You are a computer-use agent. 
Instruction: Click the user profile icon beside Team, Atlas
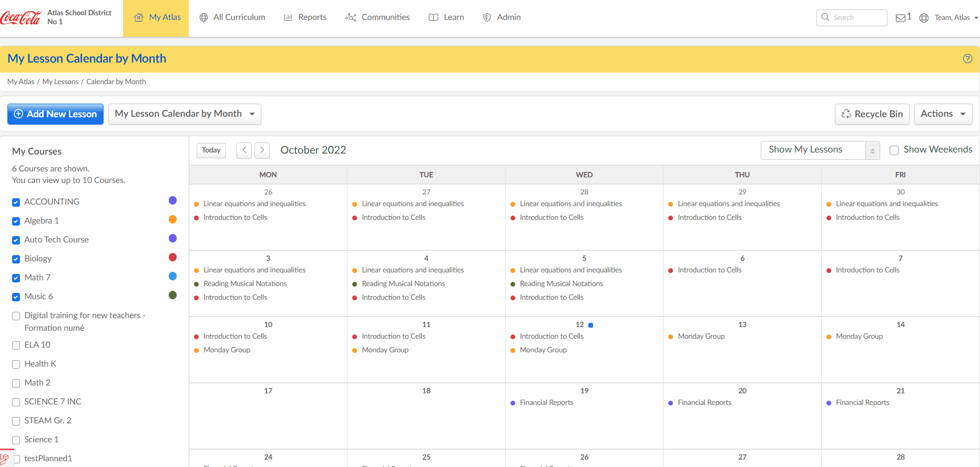(x=924, y=18)
